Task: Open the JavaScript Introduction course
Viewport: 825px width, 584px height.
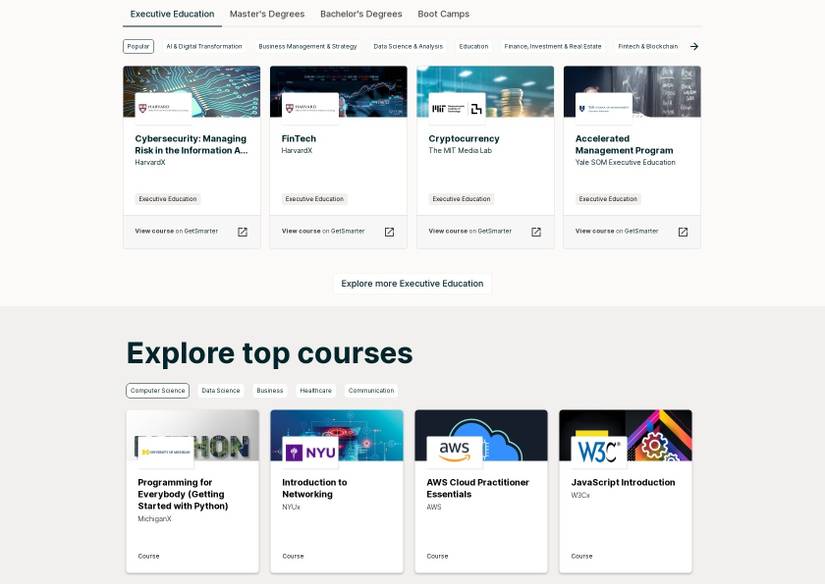Action: coord(625,481)
